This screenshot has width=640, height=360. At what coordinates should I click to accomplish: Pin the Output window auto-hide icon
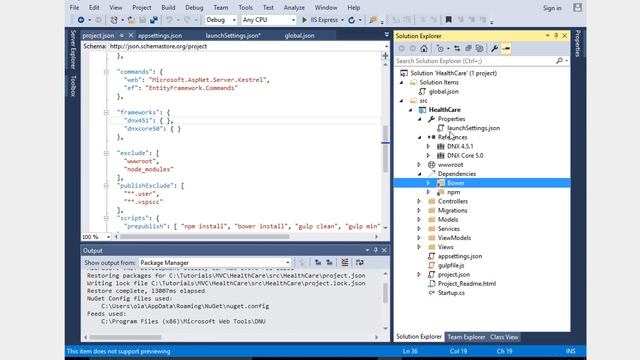(x=376, y=250)
